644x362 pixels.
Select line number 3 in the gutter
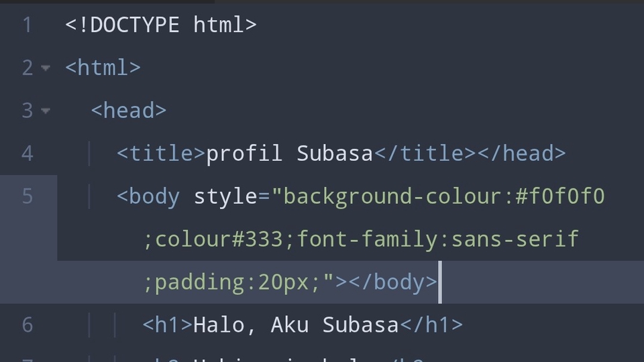pos(28,111)
